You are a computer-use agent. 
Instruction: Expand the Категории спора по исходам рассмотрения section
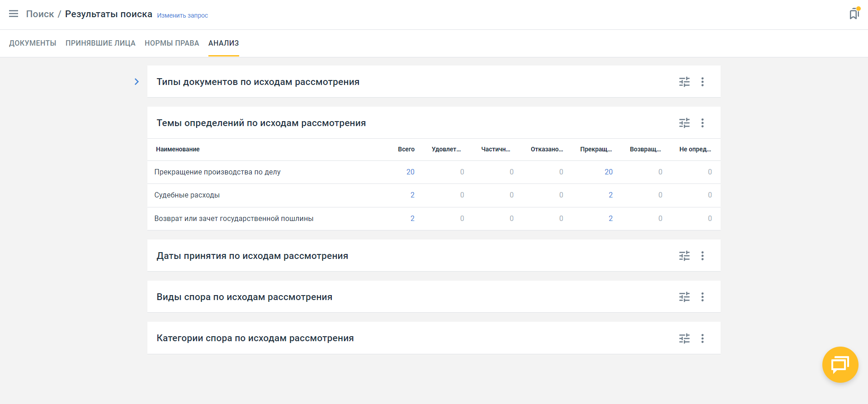(x=255, y=338)
